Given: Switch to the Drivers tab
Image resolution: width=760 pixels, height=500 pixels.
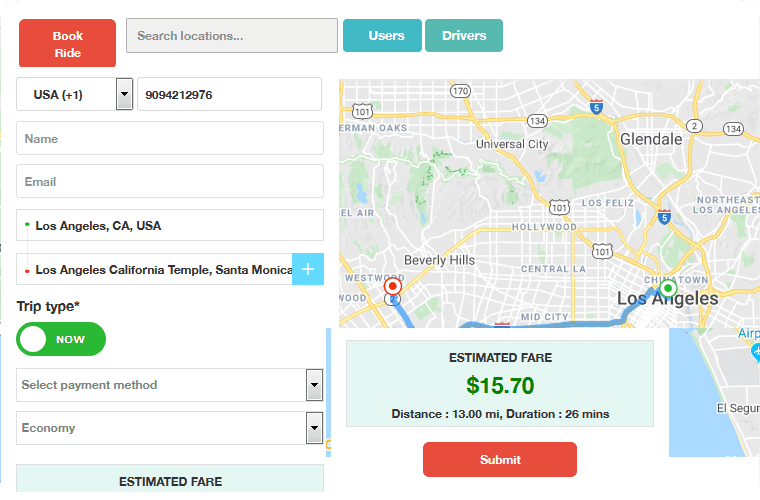Looking at the screenshot, I should point(463,36).
